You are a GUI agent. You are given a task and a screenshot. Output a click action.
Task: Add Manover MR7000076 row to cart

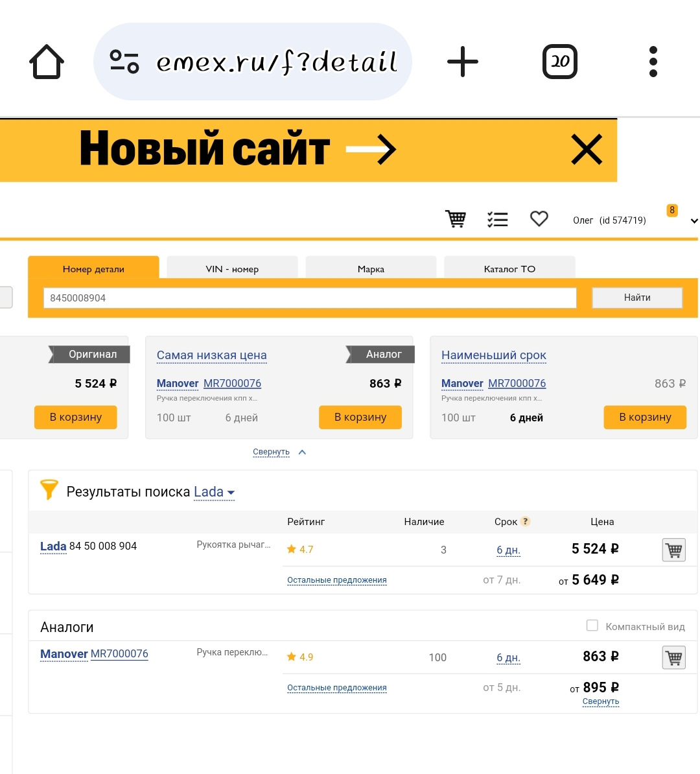click(x=674, y=657)
